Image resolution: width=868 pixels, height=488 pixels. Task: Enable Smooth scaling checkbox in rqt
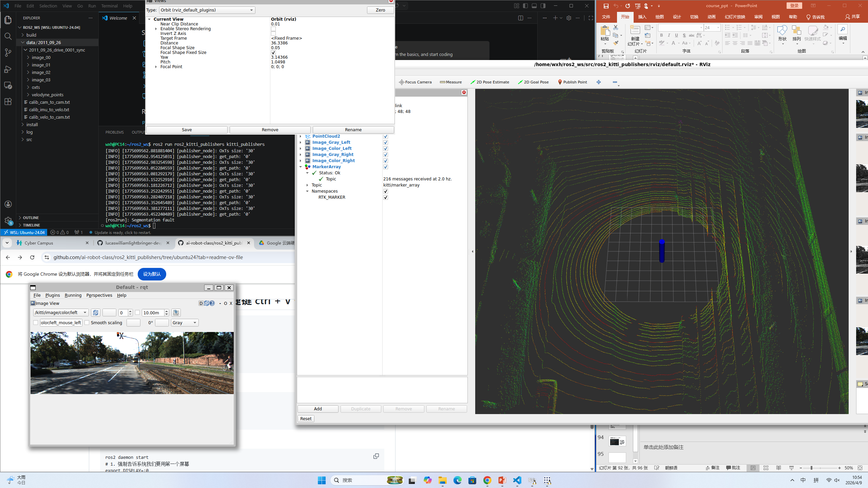coord(87,323)
